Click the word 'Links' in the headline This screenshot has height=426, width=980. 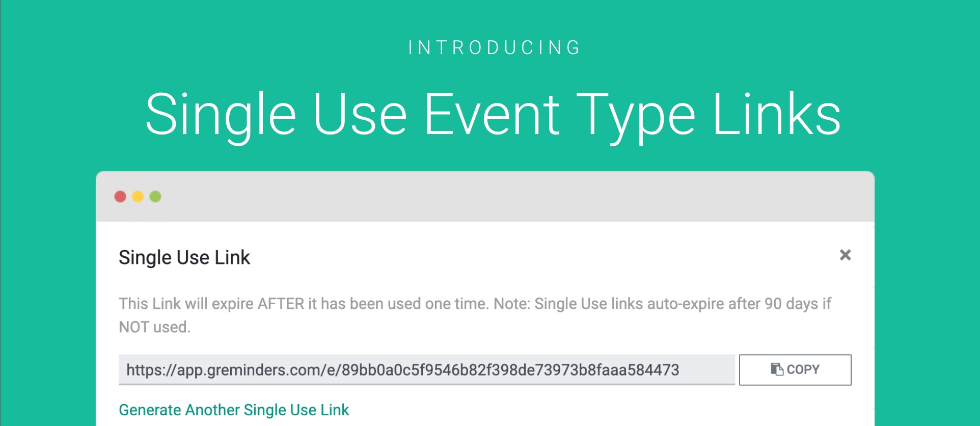777,115
